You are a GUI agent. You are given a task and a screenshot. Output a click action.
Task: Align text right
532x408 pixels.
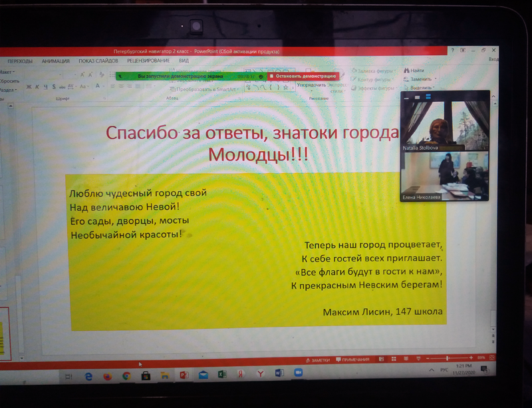pyautogui.click(x=129, y=87)
